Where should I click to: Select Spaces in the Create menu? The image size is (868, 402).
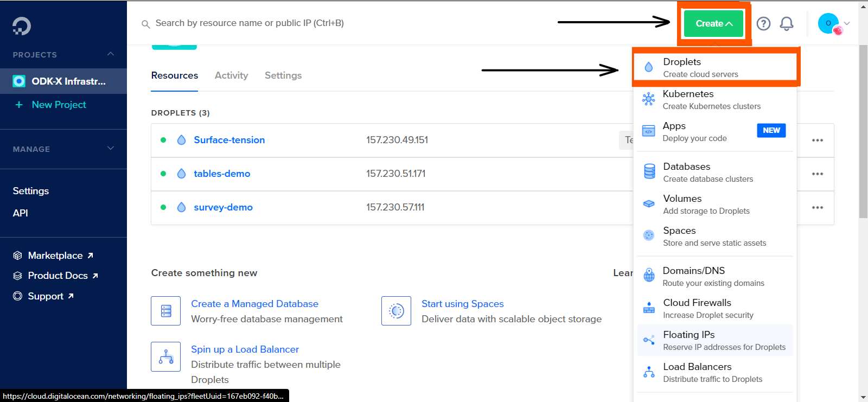tap(715, 236)
